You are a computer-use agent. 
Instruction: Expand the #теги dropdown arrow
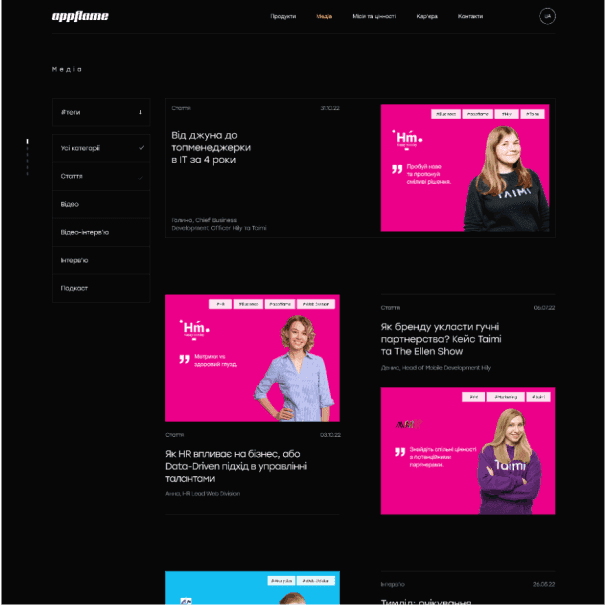(140, 112)
